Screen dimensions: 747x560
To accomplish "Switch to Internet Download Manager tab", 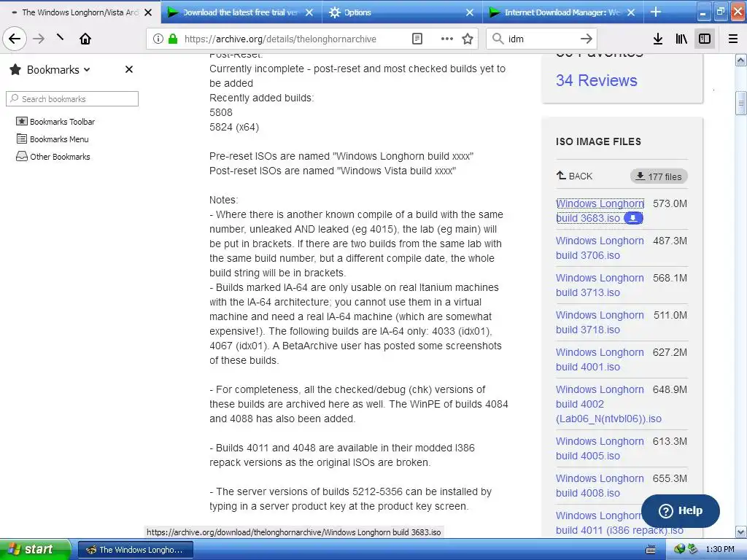I will click(562, 12).
